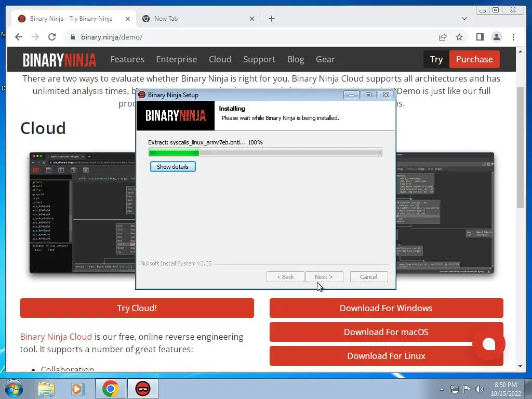Click the browser forward arrow
The height and width of the screenshot is (399, 532).
click(35, 37)
